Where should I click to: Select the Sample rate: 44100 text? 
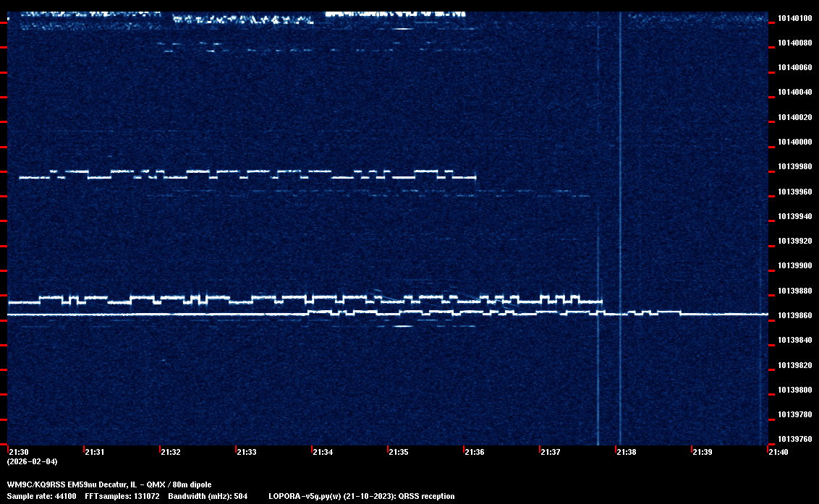click(x=41, y=496)
